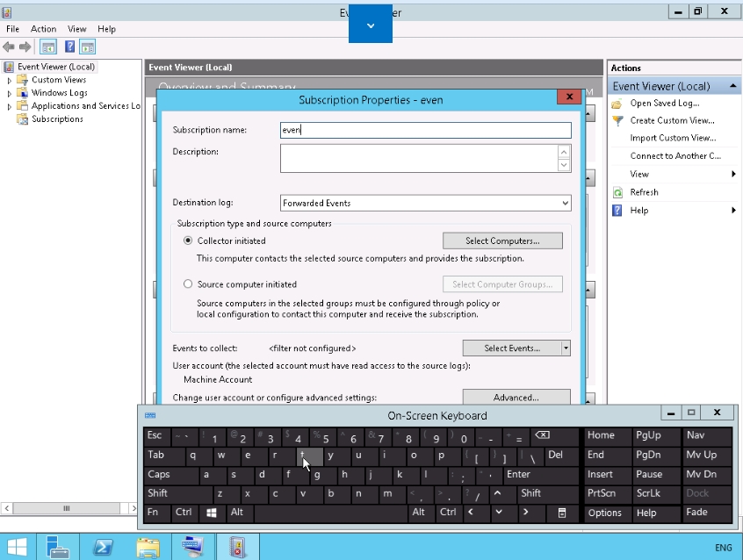Click the Back arrow in toolbar
The width and height of the screenshot is (743, 560).
pyautogui.click(x=10, y=47)
